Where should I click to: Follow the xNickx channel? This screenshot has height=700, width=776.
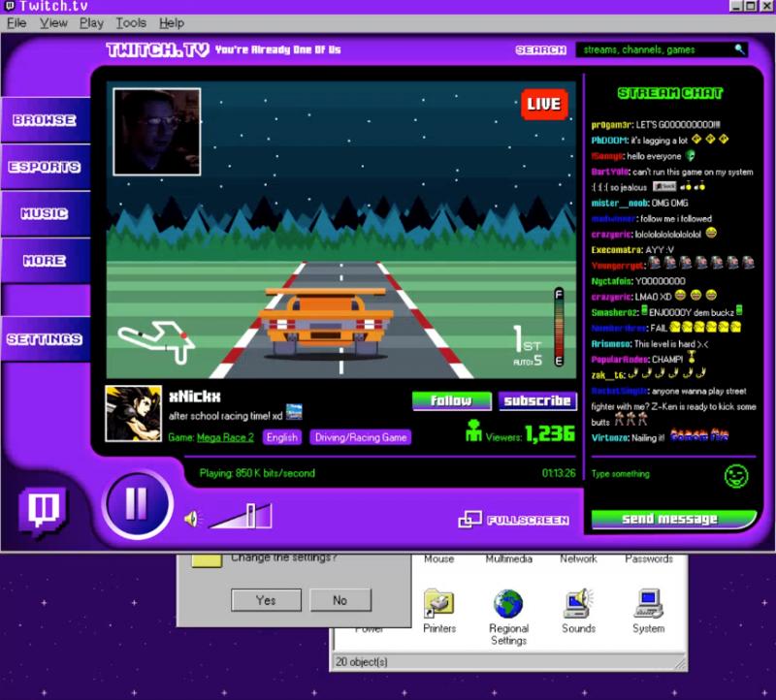tap(451, 400)
